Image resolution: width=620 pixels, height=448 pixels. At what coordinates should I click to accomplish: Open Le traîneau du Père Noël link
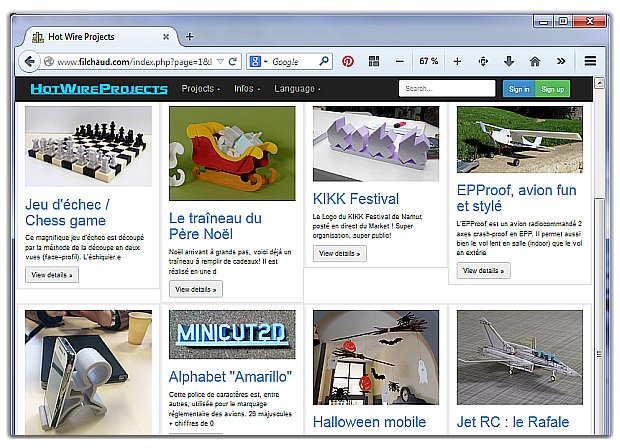coord(215,226)
